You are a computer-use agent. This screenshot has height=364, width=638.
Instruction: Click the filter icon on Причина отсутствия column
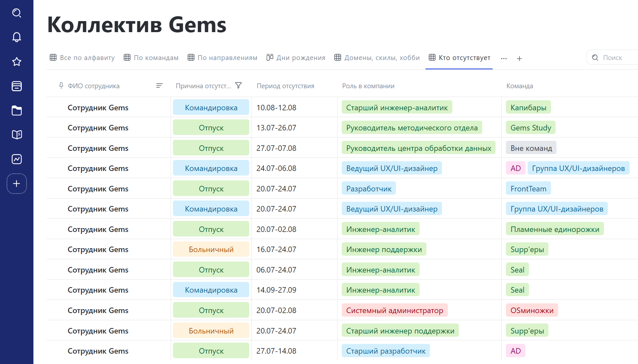(x=239, y=86)
